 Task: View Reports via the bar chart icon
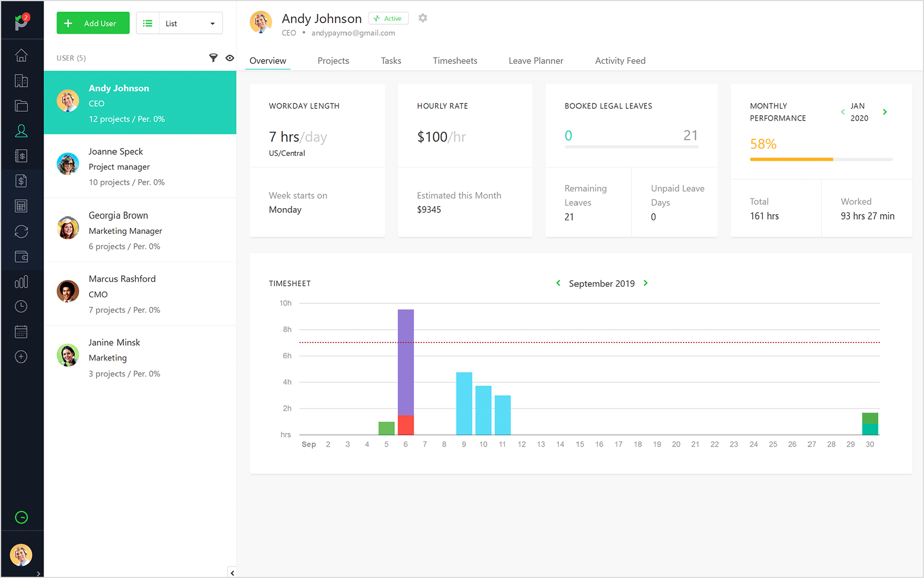pos(21,281)
